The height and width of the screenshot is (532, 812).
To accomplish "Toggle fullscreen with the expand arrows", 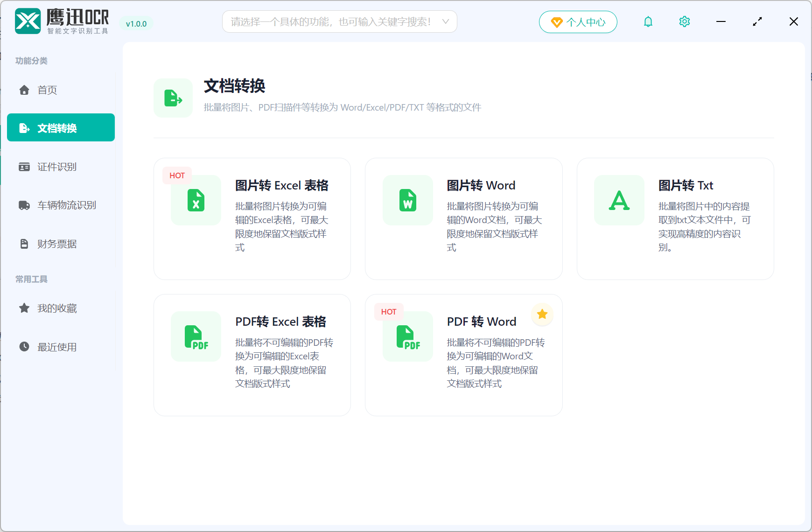I will point(757,21).
